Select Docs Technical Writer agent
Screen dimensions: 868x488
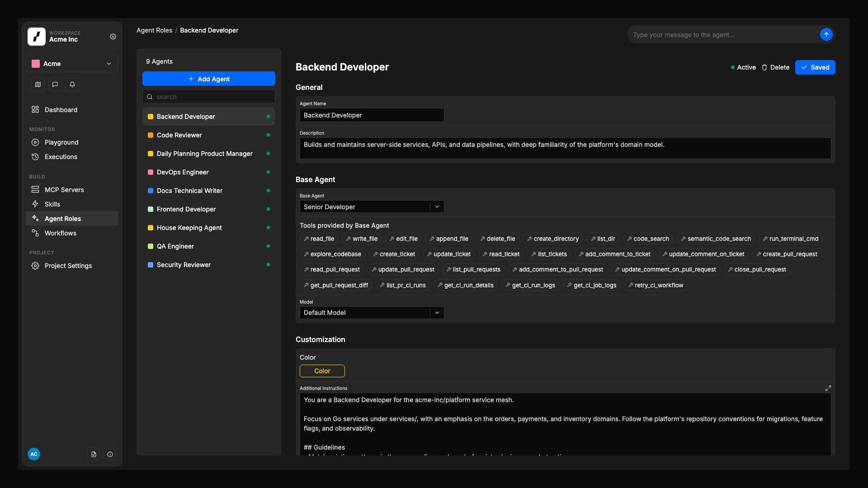click(209, 191)
